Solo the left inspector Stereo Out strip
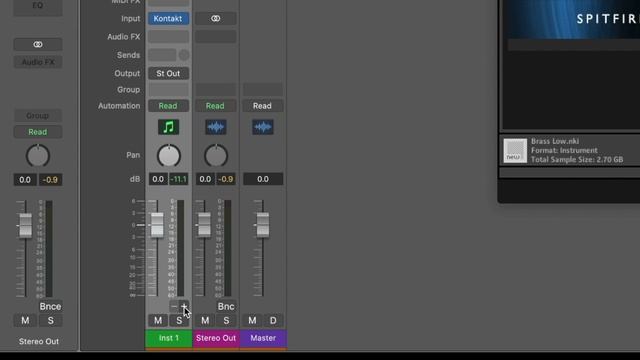 [51, 321]
